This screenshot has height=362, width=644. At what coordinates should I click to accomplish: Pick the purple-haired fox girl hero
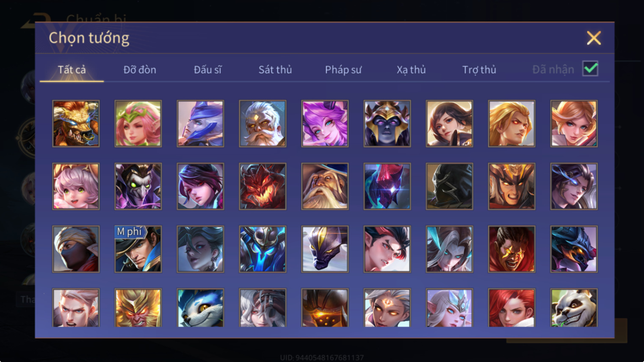click(325, 124)
